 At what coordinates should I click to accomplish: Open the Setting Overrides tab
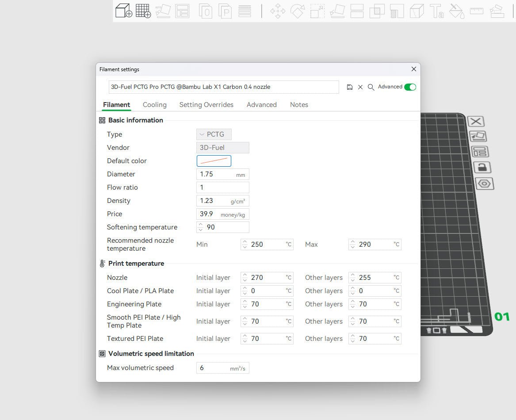click(x=206, y=105)
